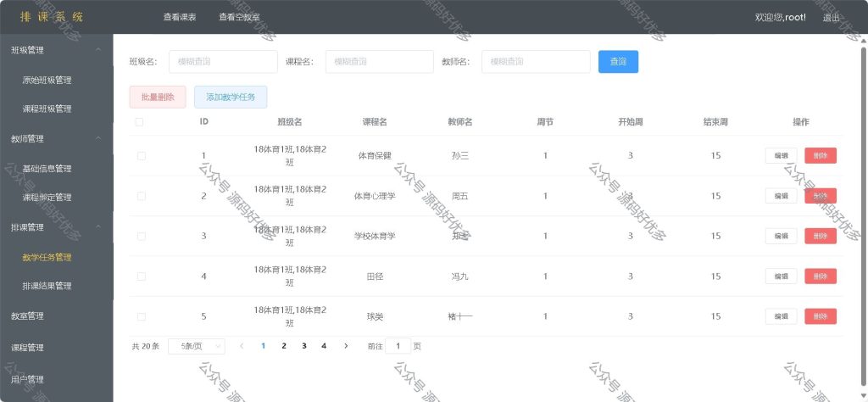Open 课程绑定管理 in sidebar

47,198
